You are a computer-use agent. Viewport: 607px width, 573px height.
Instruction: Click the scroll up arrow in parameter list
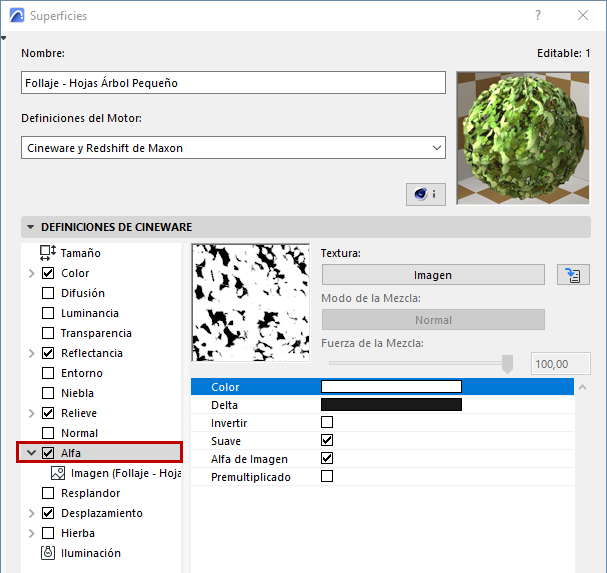tap(582, 387)
